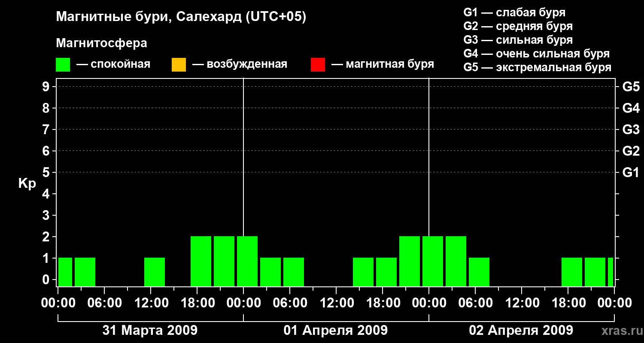
Task: Click the date label 31 Марта 2009
Action: coord(150,330)
